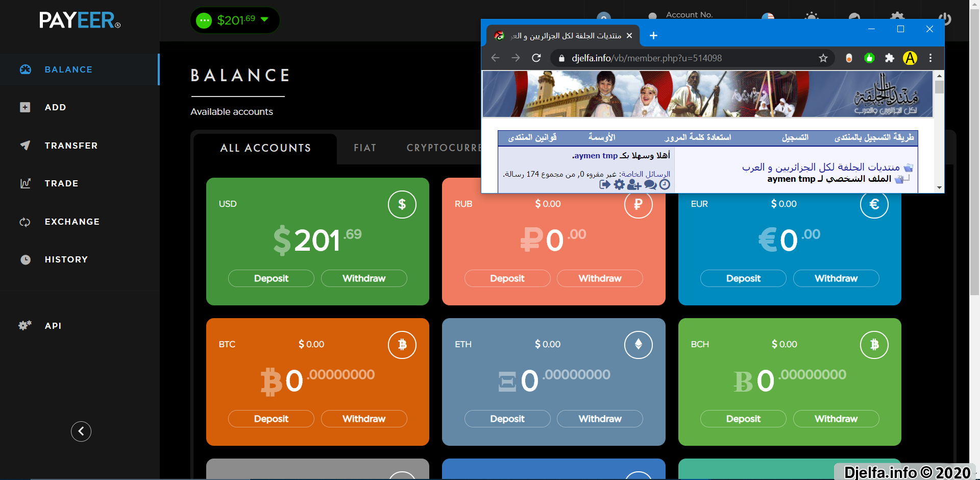Open the API gears icon
The width and height of the screenshot is (980, 480).
(25, 325)
